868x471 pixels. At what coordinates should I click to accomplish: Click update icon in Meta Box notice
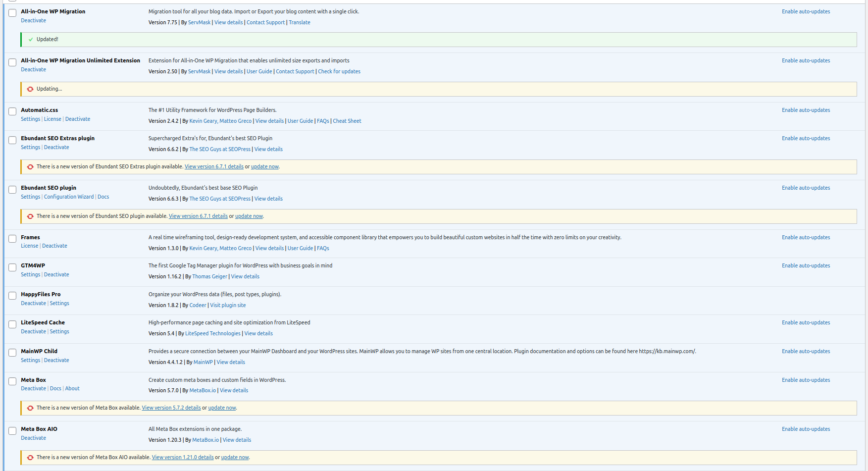[30, 408]
